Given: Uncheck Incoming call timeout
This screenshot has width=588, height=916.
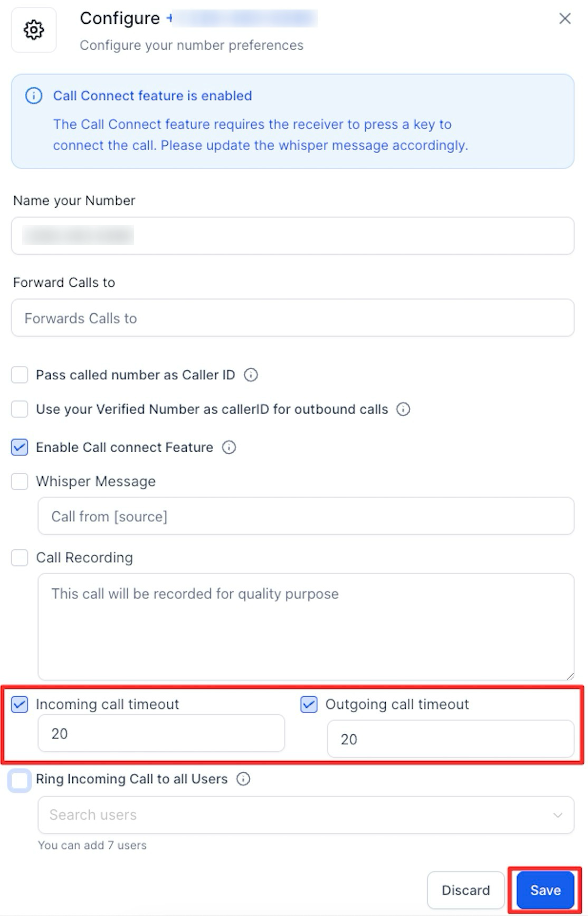Looking at the screenshot, I should click(x=20, y=705).
